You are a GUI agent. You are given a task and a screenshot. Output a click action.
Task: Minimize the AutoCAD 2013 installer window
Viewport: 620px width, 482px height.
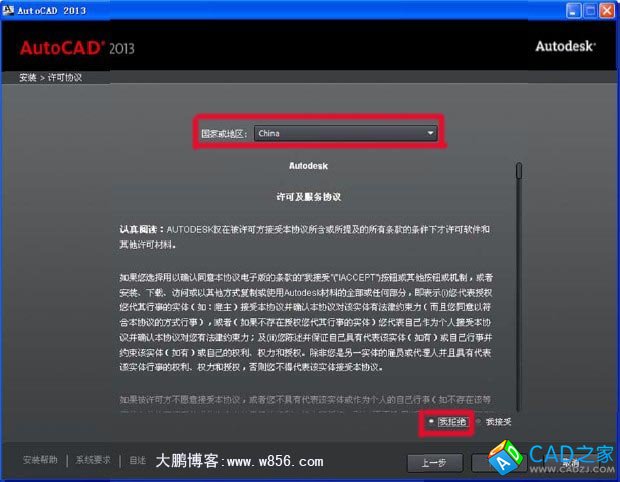[x=573, y=10]
